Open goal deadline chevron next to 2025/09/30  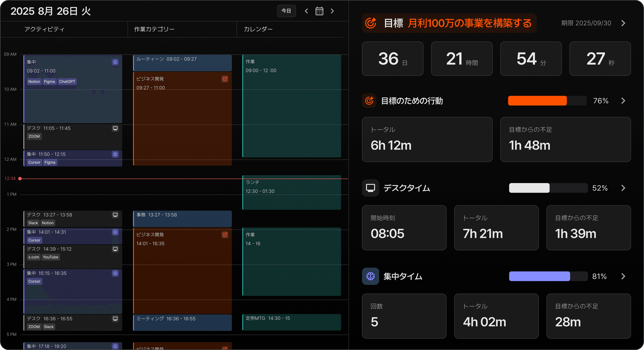click(x=623, y=23)
